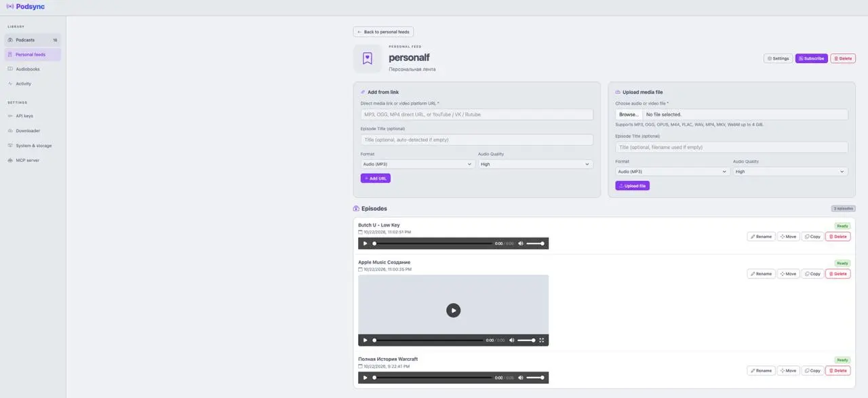Adjust volume of Apple Music Создание video
Screen dimensions: 868x398
[526, 340]
